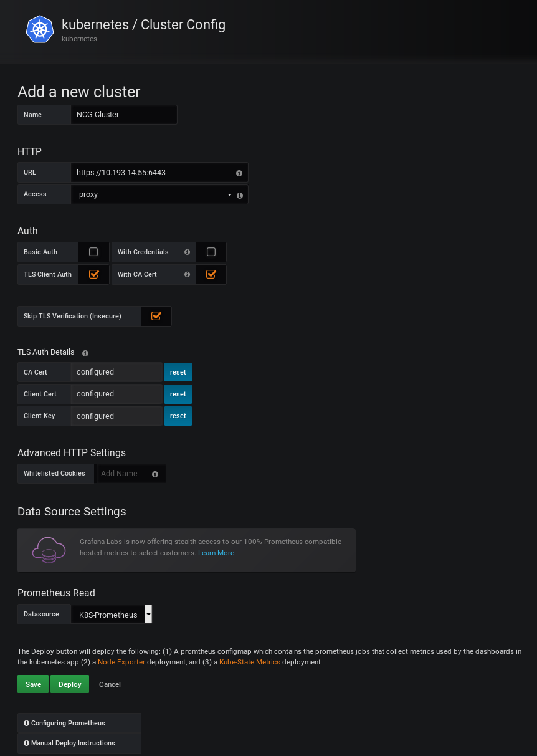Click the CA Cert configured field
The image size is (537, 756).
point(116,372)
